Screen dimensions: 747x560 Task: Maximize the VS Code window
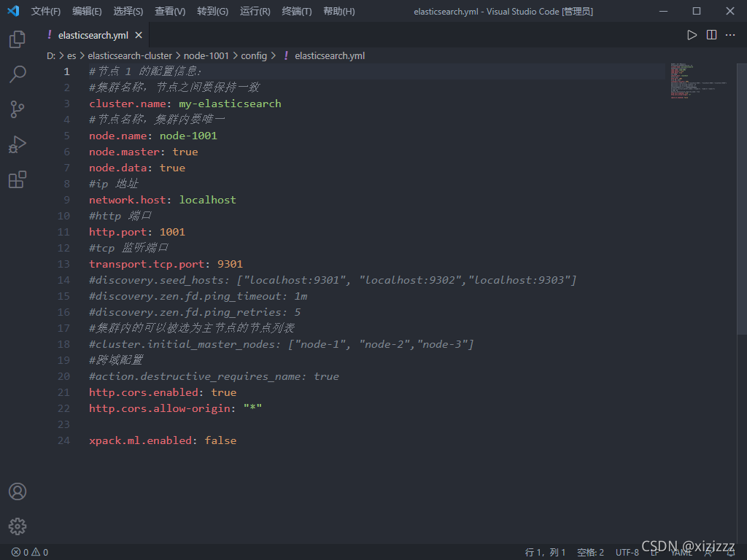[x=697, y=11]
